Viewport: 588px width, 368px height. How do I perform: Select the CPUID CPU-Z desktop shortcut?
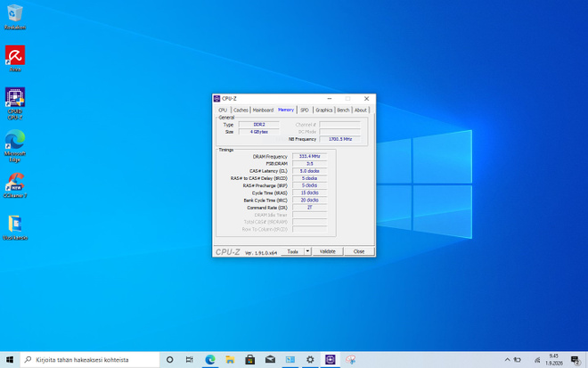click(x=14, y=103)
